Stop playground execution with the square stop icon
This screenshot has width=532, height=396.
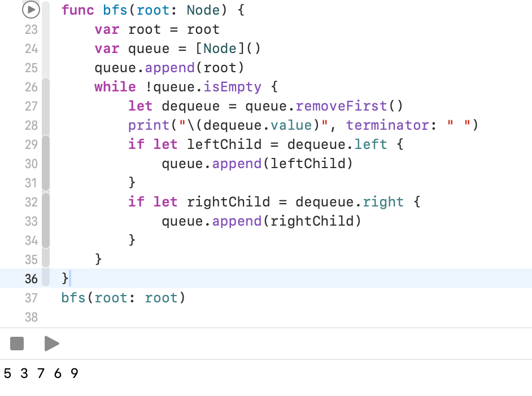(17, 343)
